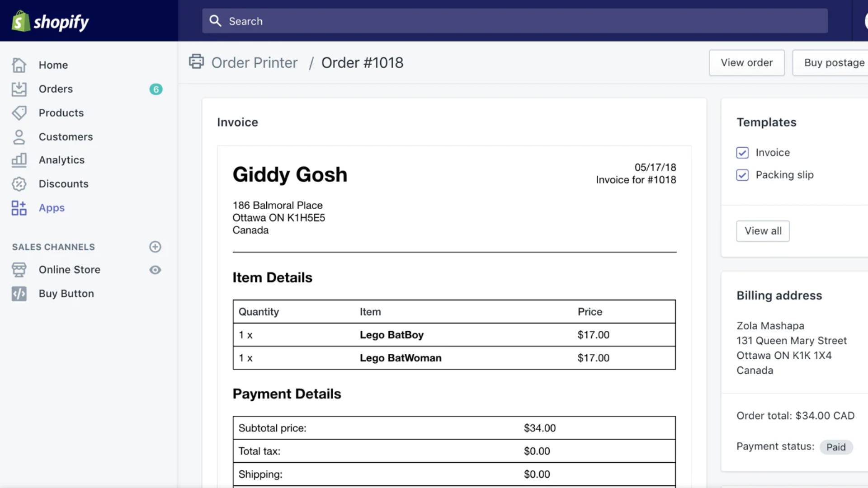Click the Apps grid icon
868x488 pixels.
(x=19, y=208)
